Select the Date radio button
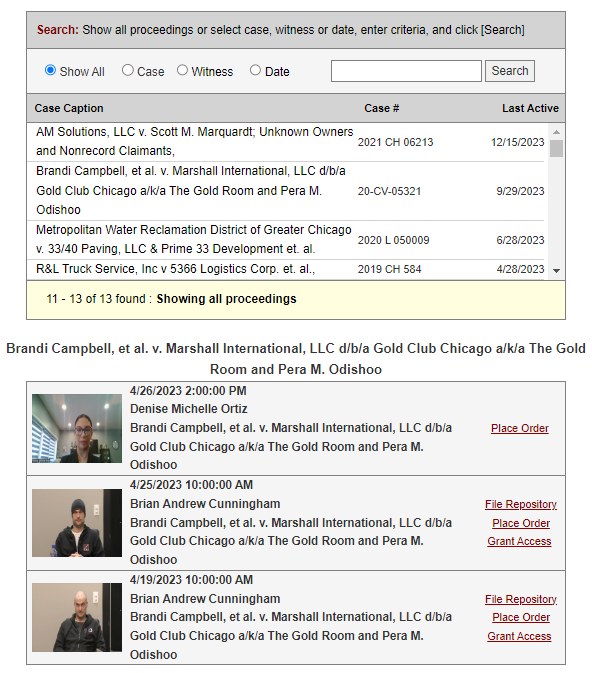This screenshot has height=673, width=592. click(255, 70)
